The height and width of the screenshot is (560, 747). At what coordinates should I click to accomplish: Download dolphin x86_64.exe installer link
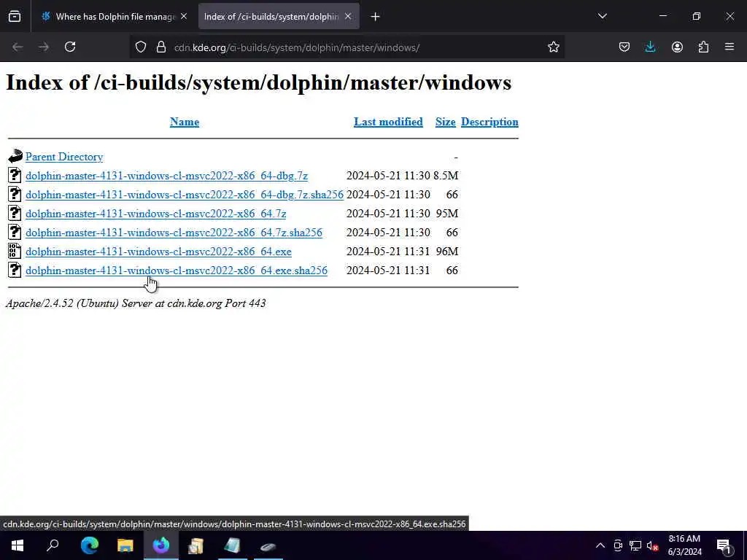coord(158,252)
